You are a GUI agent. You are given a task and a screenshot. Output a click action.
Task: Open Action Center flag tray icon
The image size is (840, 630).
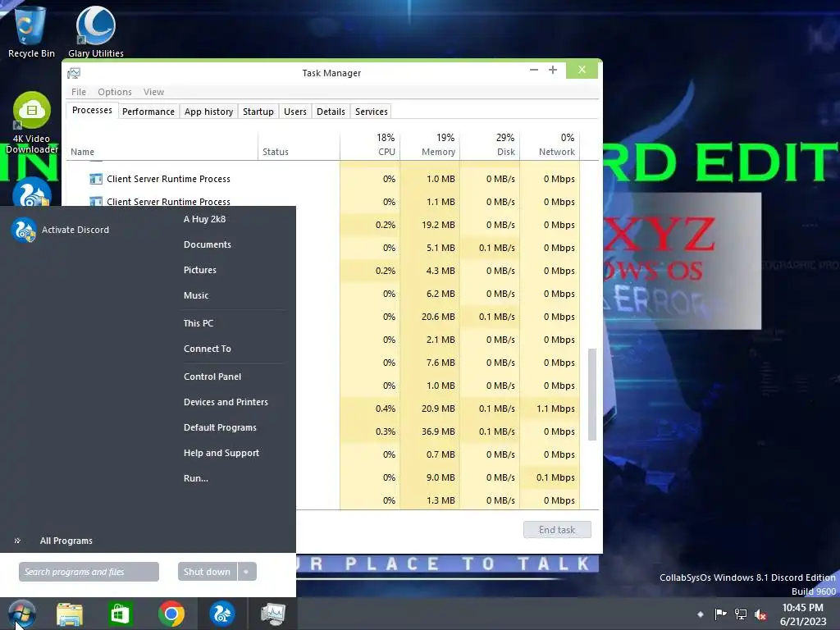point(720,614)
